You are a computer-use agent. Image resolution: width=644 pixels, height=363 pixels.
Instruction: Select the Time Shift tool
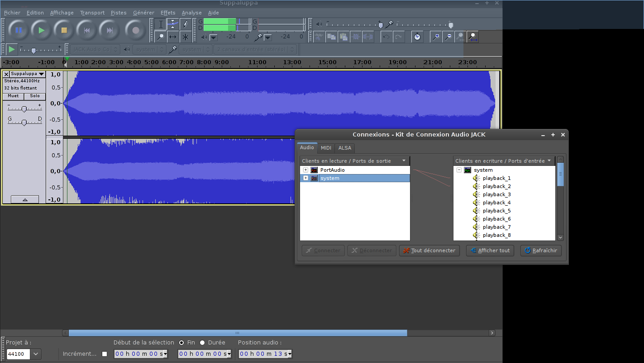(x=173, y=37)
